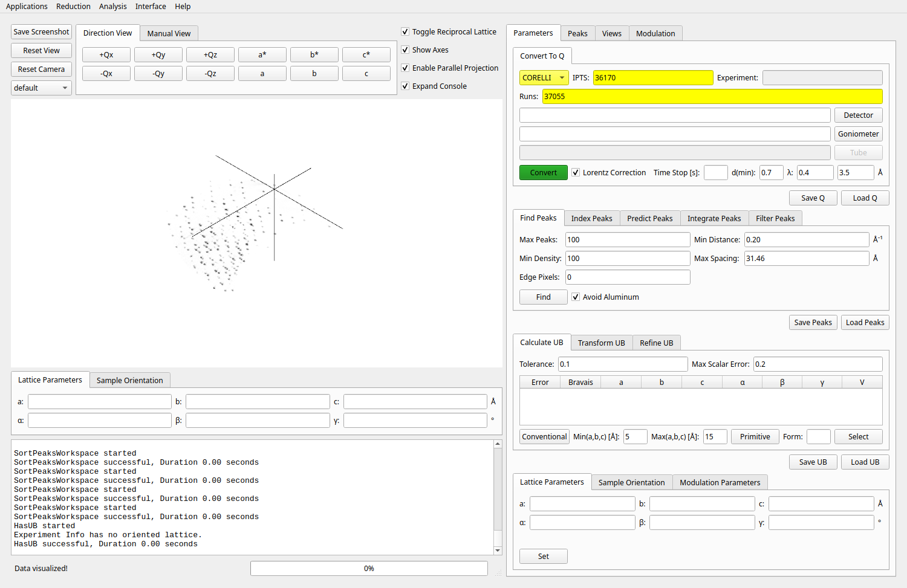The image size is (907, 588).
Task: Open Modulation Parameters tab
Action: (x=720, y=482)
